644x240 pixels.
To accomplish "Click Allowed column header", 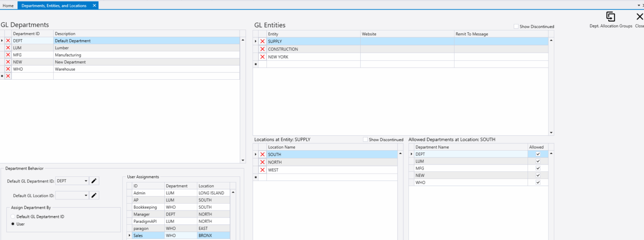I will point(538,147).
